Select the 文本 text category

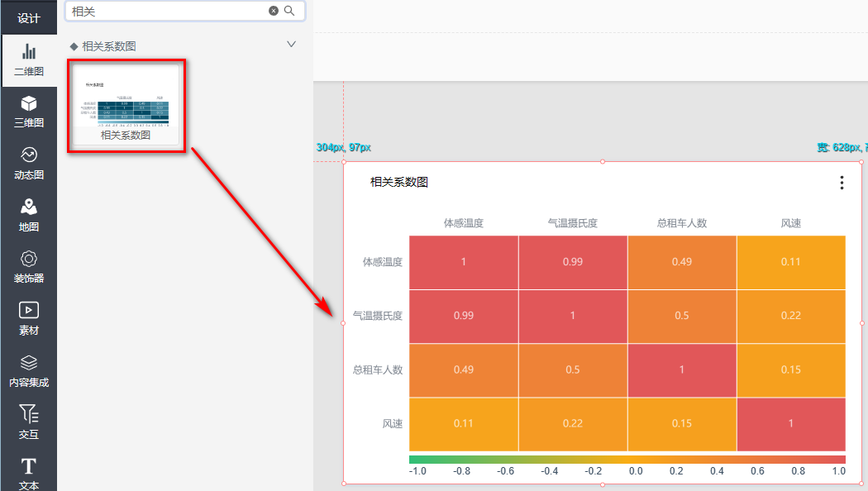click(x=28, y=474)
